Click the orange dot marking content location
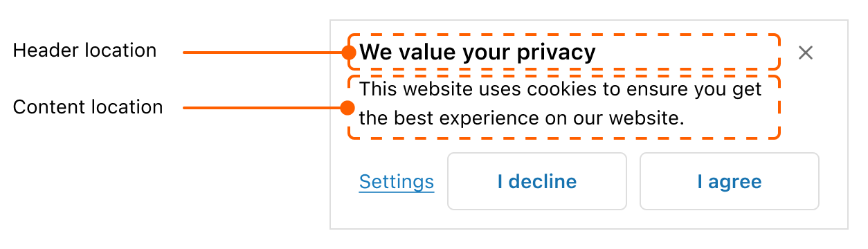Viewport: 868px width, 249px height. tap(348, 108)
